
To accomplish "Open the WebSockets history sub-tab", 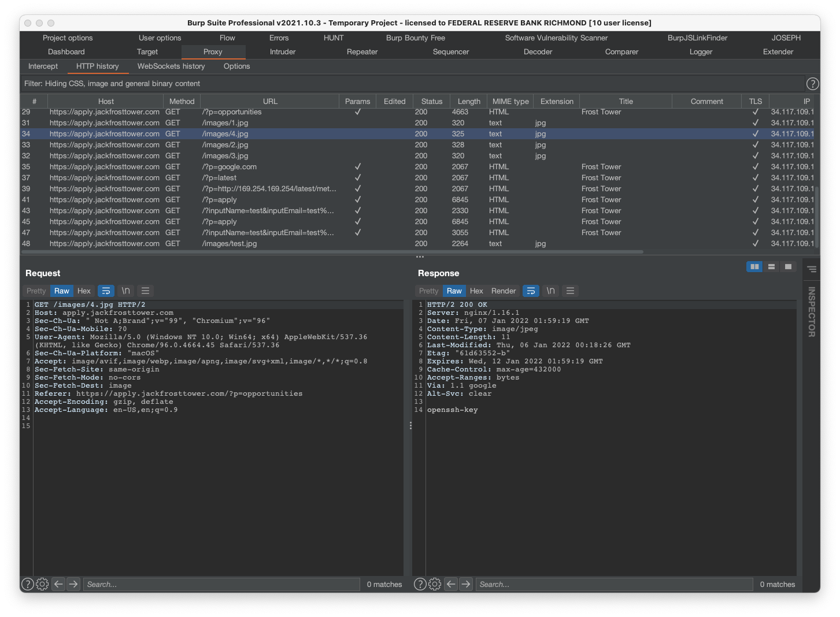I will [x=171, y=66].
